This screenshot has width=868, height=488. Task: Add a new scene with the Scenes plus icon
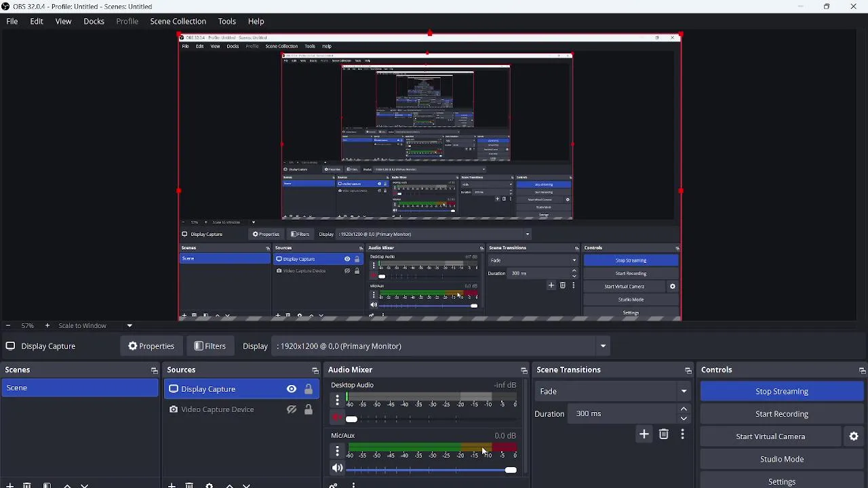tap(9, 485)
